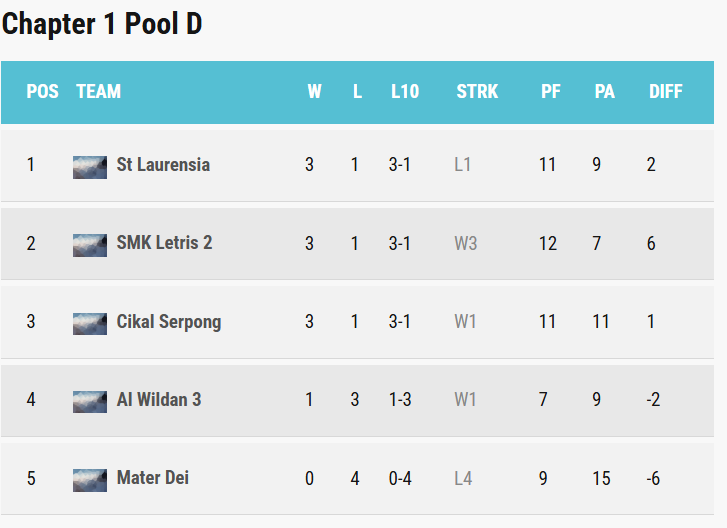Viewport: 727px width, 528px height.
Task: Open the SMK Letris 2 team link
Action: 164,243
